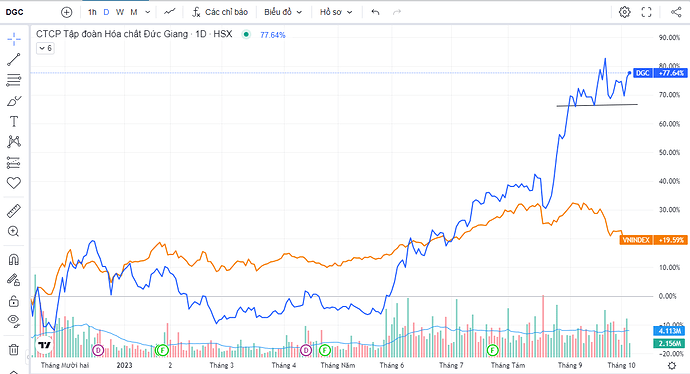Click the 77.64% legend value
The width and height of the screenshot is (690, 374).
click(273, 35)
